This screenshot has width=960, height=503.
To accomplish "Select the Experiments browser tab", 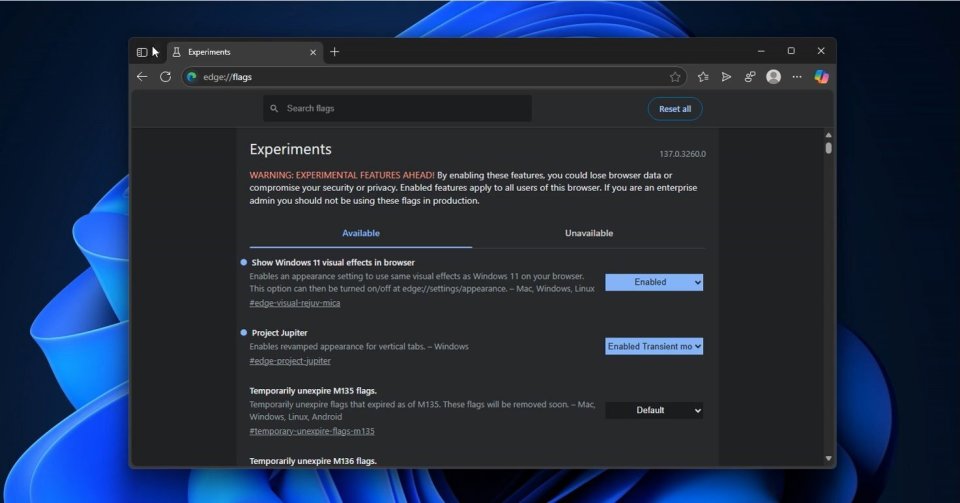I will click(245, 52).
